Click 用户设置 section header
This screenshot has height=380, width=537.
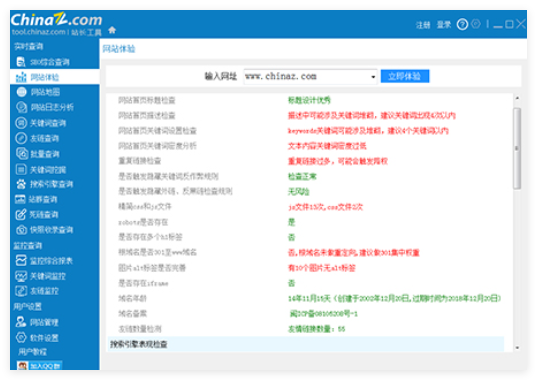click(x=28, y=306)
